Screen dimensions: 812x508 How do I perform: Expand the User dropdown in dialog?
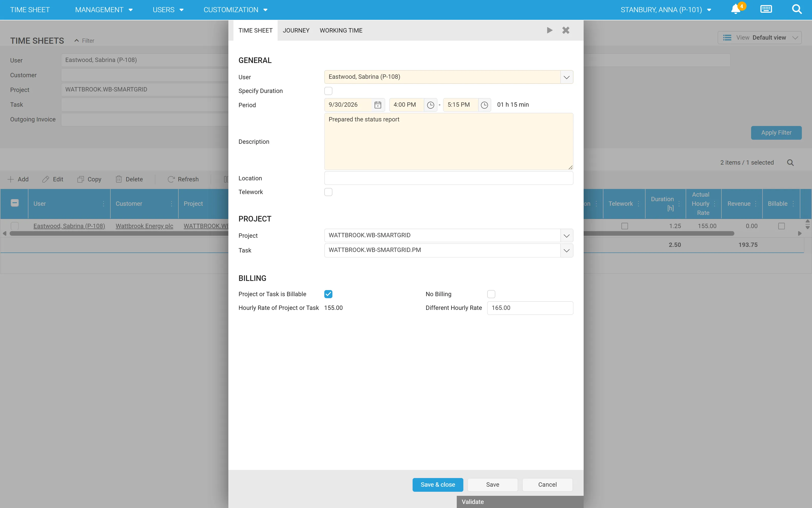[566, 77]
